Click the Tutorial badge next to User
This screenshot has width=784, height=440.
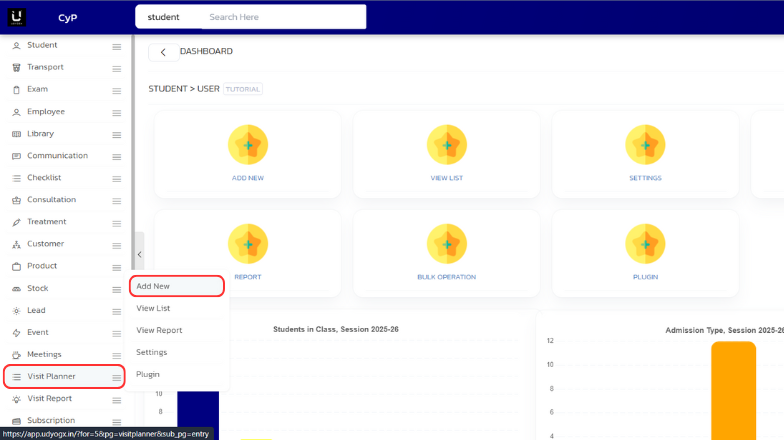243,89
